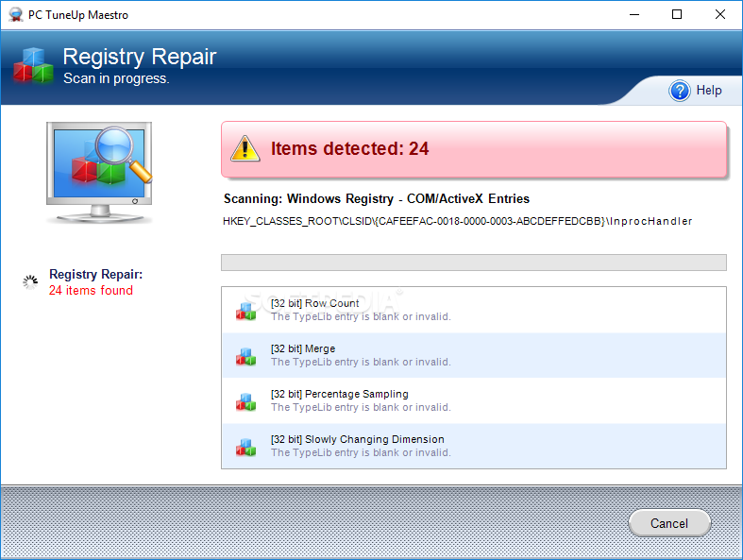The image size is (743, 560).
Task: Click the cubes icon beside Row Count
Action: click(x=245, y=311)
